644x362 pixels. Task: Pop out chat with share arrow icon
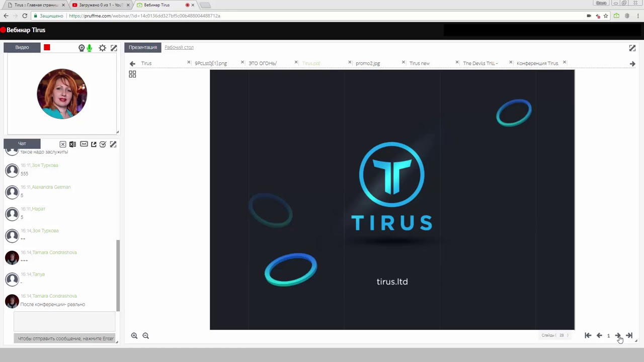click(x=94, y=144)
